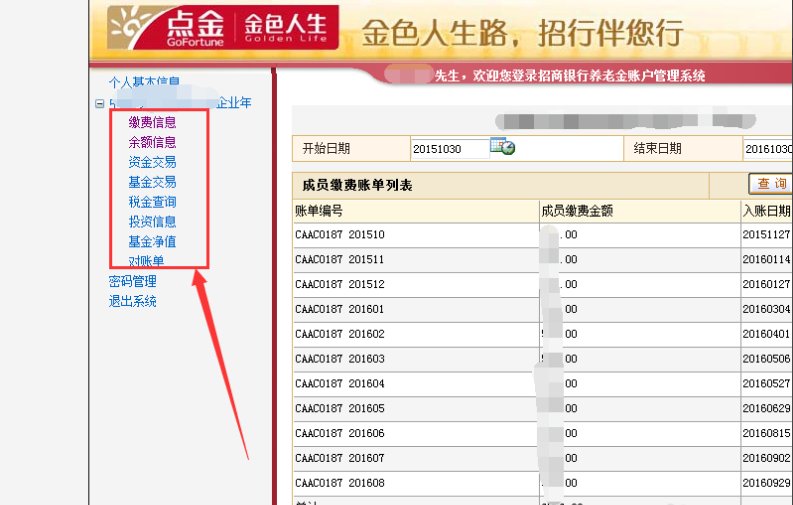
Task: Focus the 结束日期 input field
Action: [x=768, y=149]
